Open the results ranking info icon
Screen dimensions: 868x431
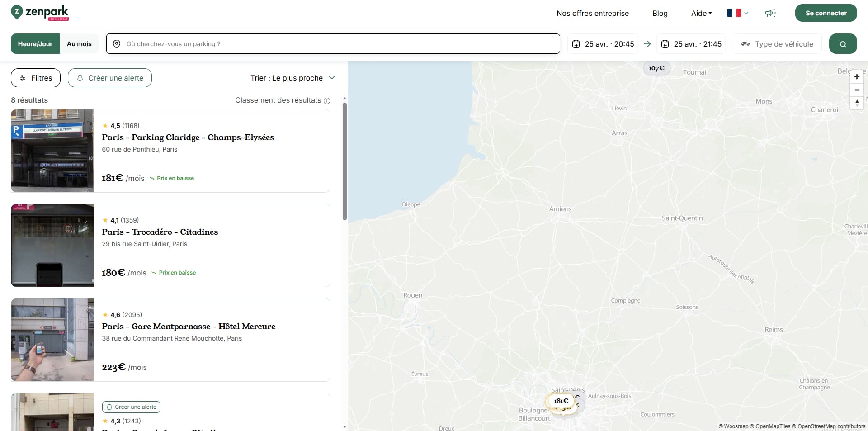click(327, 101)
